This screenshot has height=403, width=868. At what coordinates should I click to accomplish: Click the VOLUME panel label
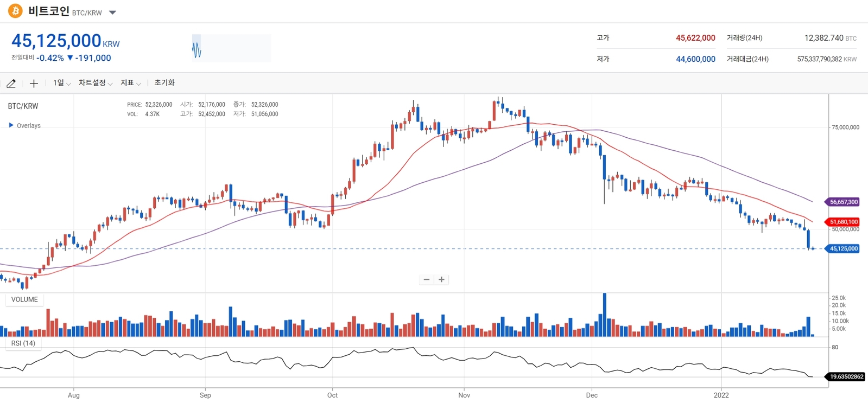pyautogui.click(x=24, y=299)
